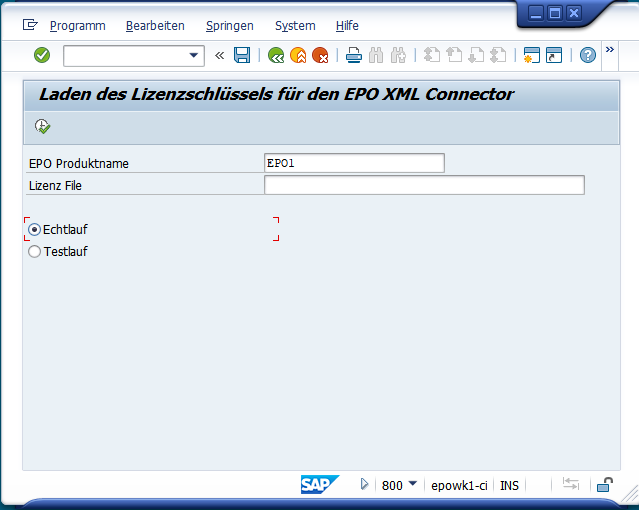The image size is (639, 510).
Task: Click the orange Exit icon
Action: point(298,55)
